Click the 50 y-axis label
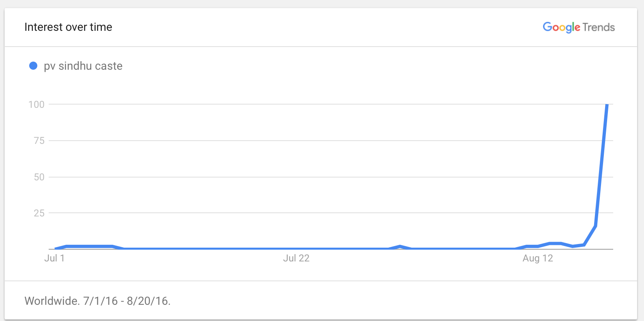 click(39, 177)
